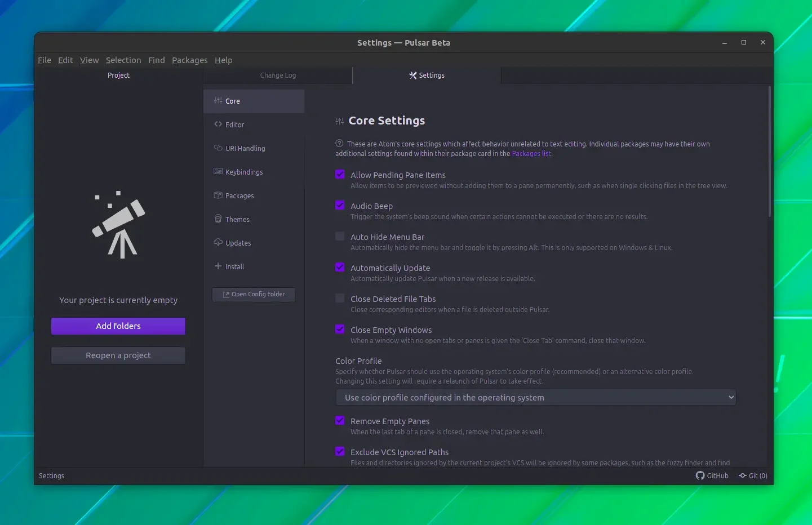The image size is (812, 525).
Task: Open the Git (0) status bar panel
Action: (x=753, y=476)
